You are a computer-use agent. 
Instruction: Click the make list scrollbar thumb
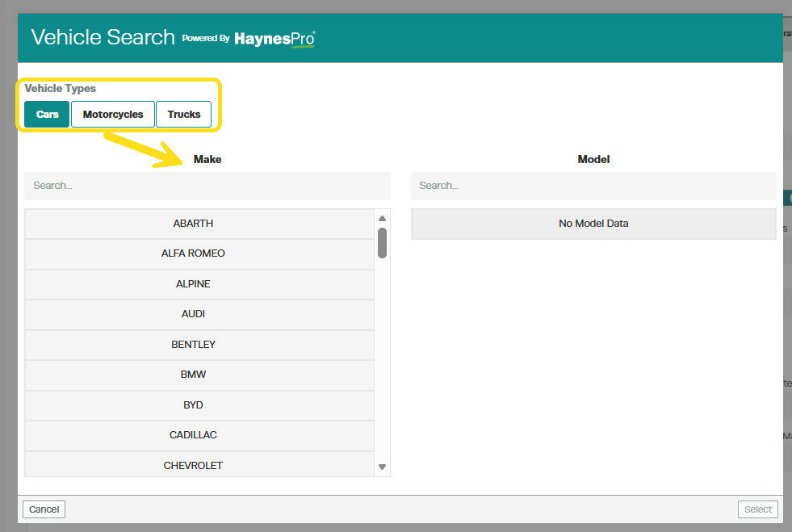pos(383,243)
